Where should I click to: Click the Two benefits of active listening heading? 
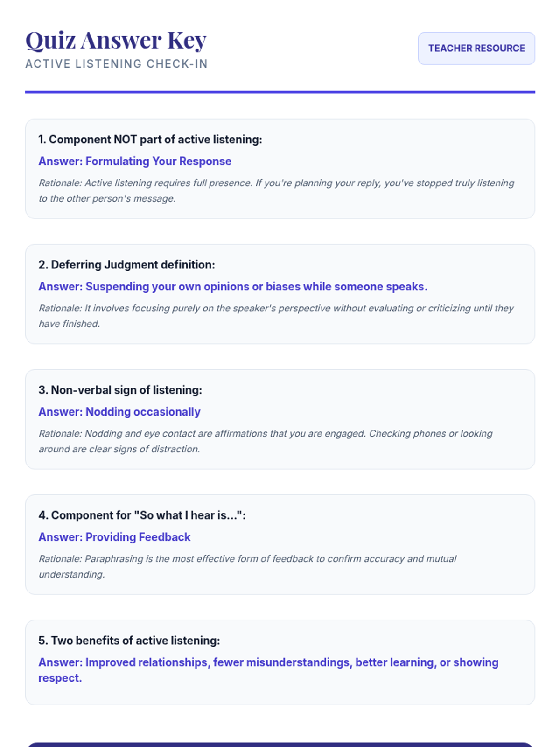pyautogui.click(x=129, y=641)
